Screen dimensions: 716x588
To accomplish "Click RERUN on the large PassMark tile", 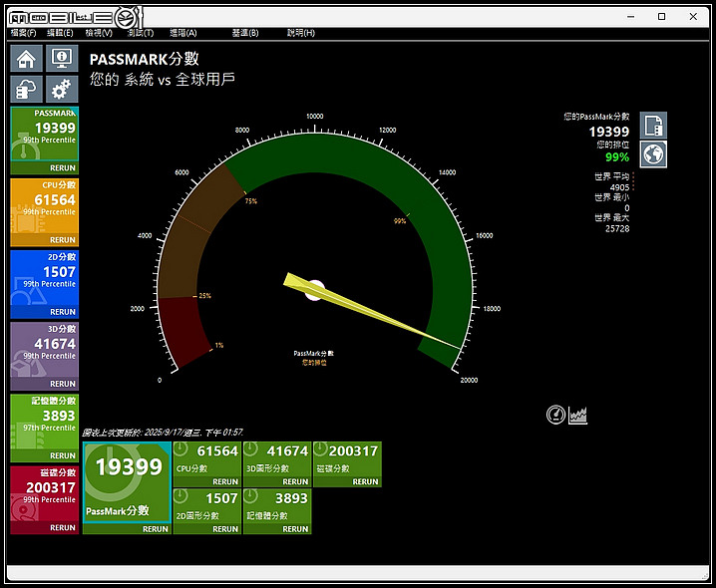I will [155, 529].
